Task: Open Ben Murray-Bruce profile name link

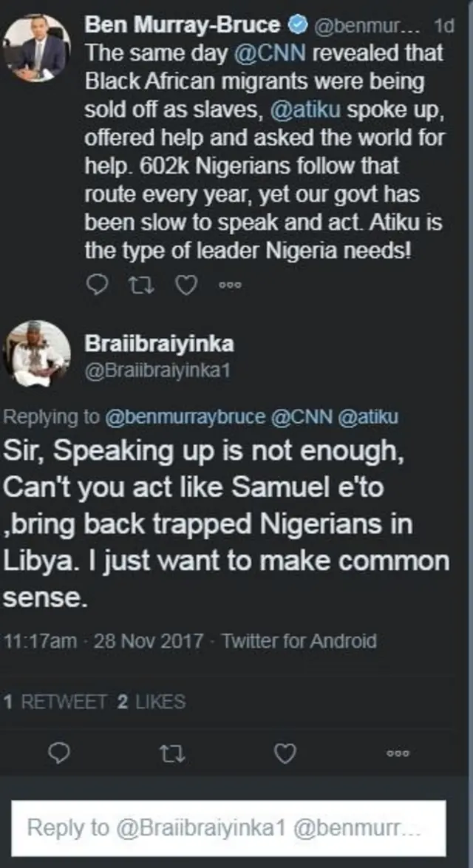Action: tap(183, 25)
